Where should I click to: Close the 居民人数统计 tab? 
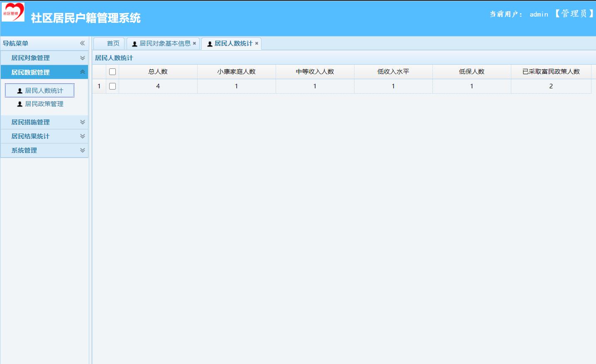tap(256, 43)
